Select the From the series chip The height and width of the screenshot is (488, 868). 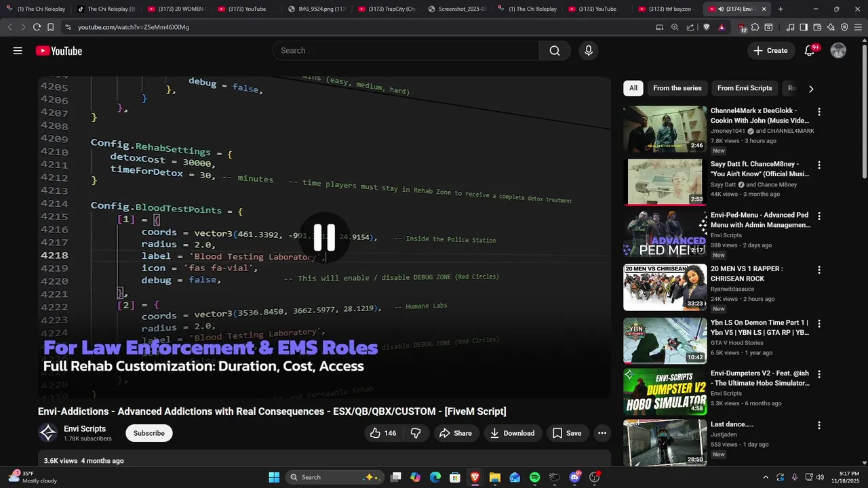[677, 88]
